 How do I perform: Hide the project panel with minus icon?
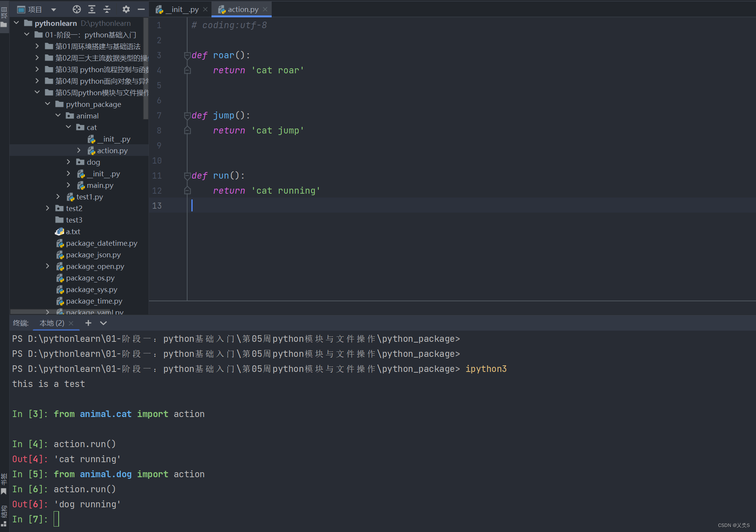(141, 9)
